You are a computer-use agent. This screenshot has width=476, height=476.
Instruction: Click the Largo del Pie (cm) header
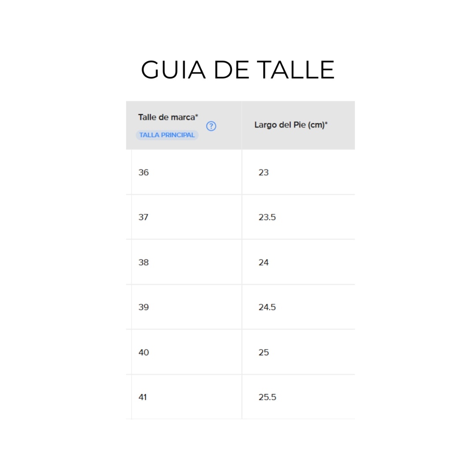coord(291,125)
